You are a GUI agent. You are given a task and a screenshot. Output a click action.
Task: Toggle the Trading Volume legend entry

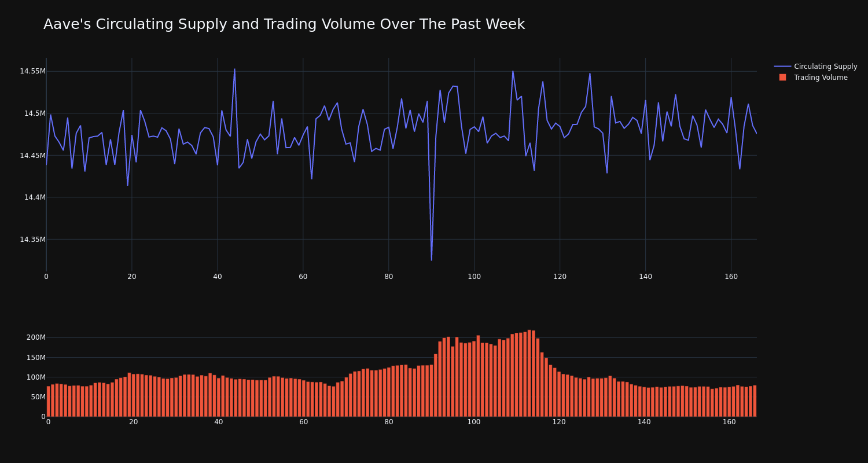coord(813,78)
